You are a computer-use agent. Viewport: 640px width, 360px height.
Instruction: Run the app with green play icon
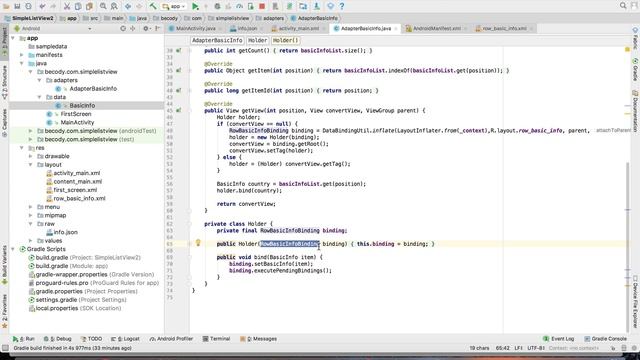tap(195, 6)
